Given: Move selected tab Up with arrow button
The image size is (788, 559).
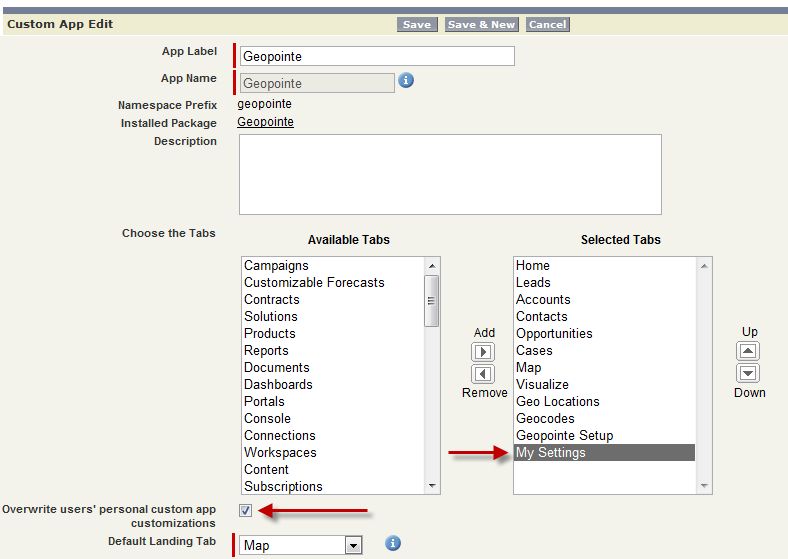Looking at the screenshot, I should click(x=748, y=351).
